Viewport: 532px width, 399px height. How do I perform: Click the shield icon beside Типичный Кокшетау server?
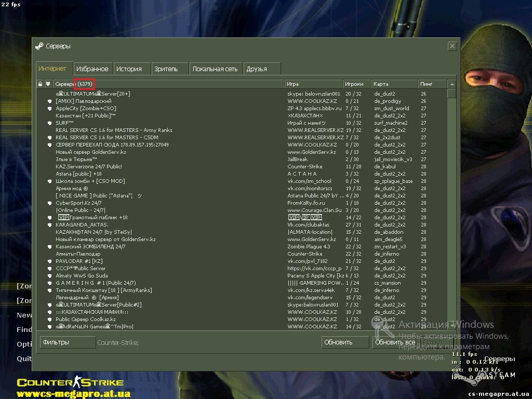coord(49,290)
